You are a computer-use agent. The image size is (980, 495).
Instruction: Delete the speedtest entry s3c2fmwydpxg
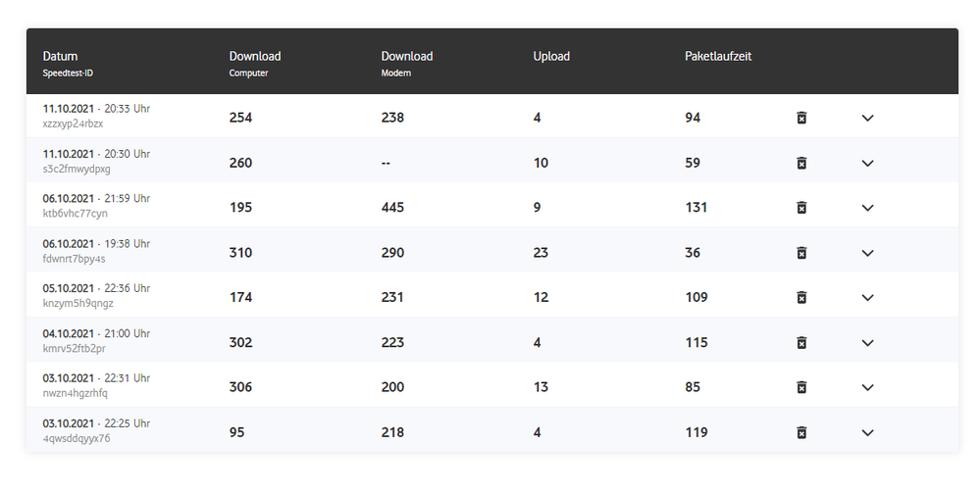tap(801, 163)
